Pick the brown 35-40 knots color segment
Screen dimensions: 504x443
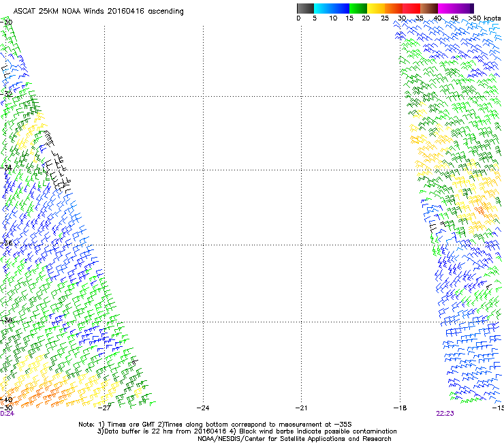point(429,8)
